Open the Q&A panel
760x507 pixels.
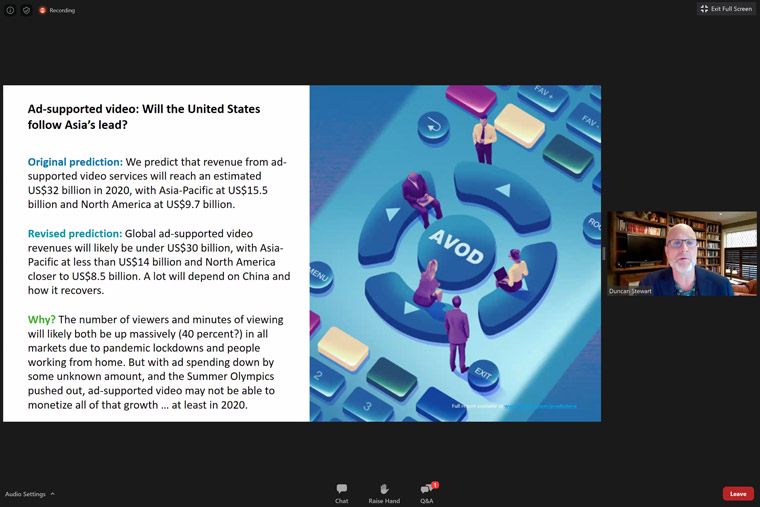(427, 493)
